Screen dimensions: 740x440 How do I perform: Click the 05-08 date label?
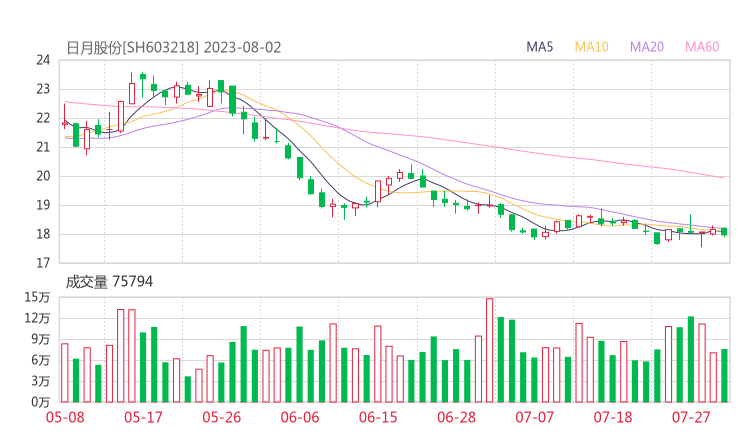(x=65, y=417)
